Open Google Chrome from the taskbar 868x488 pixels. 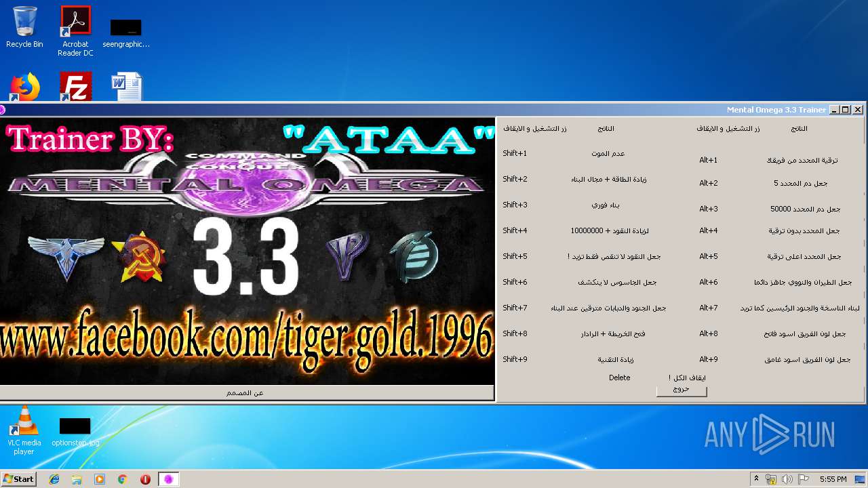123,479
